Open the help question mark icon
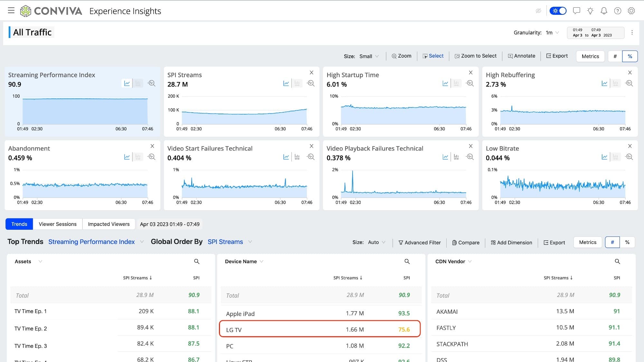Image resolution: width=644 pixels, height=362 pixels. pyautogui.click(x=617, y=11)
